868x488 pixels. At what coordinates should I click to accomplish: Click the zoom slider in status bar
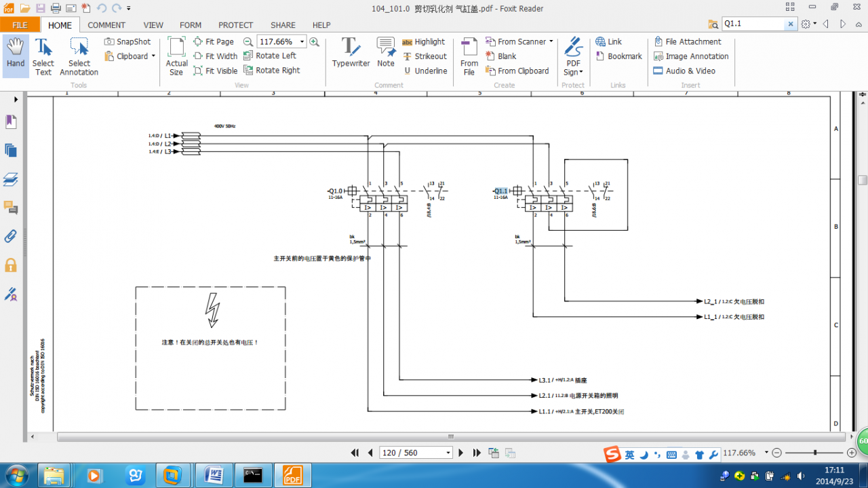[x=814, y=453]
